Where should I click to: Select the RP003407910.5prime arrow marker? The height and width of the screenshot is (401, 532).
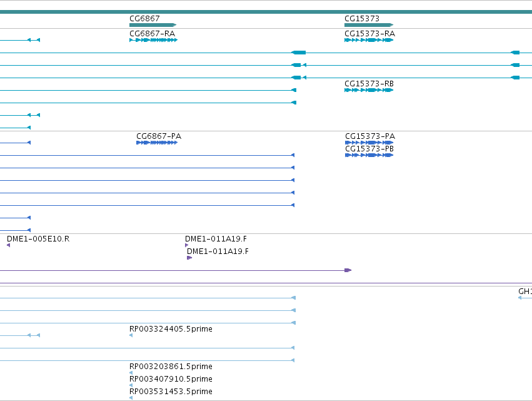(x=131, y=385)
